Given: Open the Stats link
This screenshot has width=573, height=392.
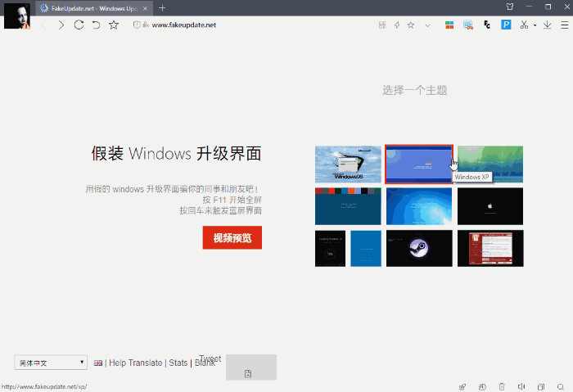Looking at the screenshot, I should pyautogui.click(x=178, y=363).
